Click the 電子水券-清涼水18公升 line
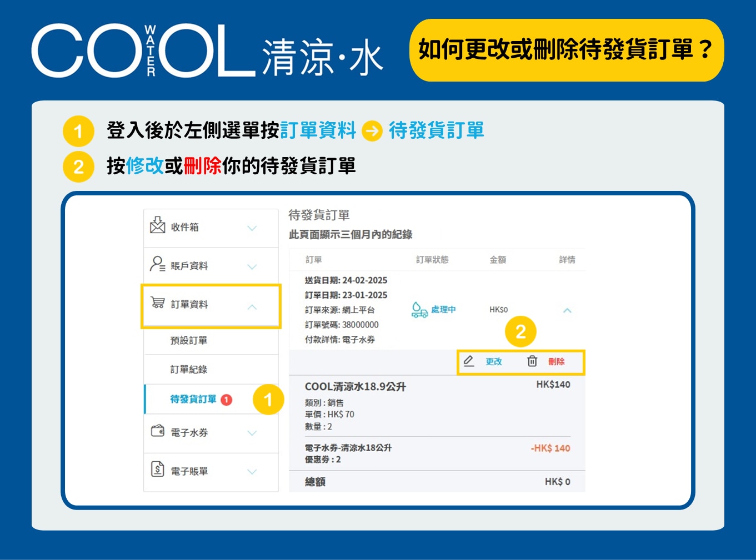 click(x=348, y=447)
